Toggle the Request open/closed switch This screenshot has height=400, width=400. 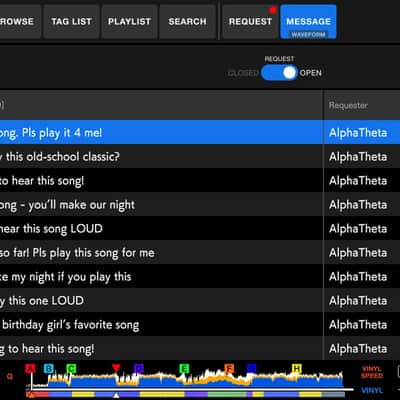coord(279,73)
